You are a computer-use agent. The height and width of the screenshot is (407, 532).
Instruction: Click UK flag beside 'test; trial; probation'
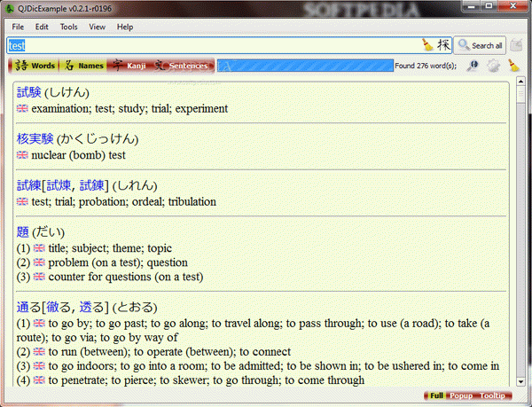point(22,202)
